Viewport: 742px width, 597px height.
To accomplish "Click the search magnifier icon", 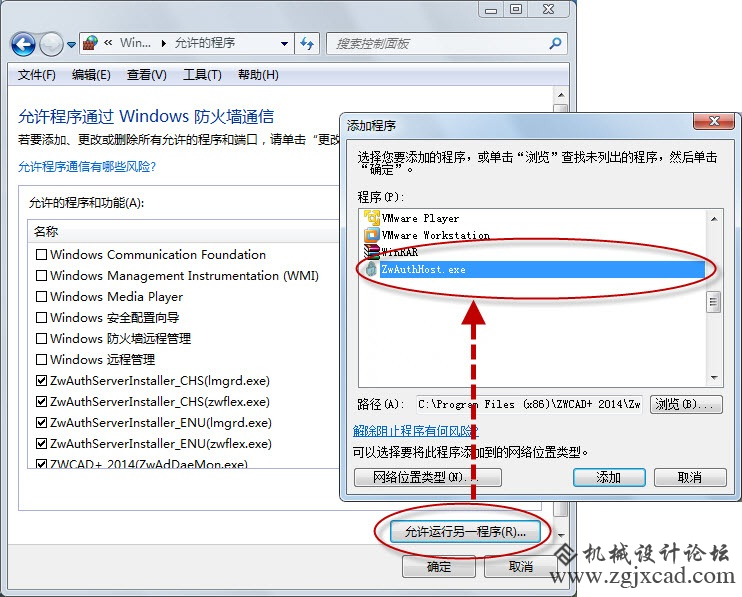I will coord(556,44).
